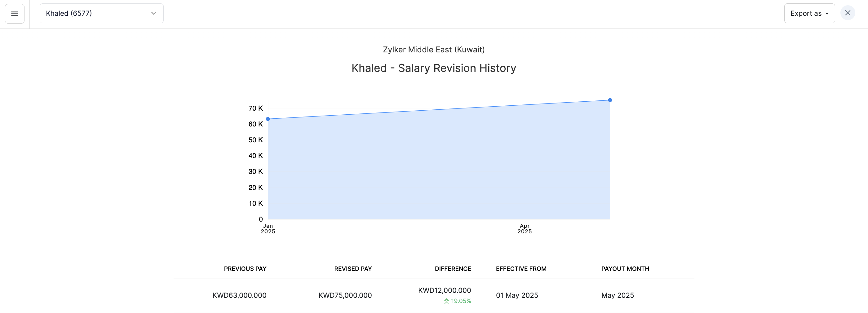This screenshot has width=868, height=313.
Task: Close the salary revision report
Action: (x=848, y=13)
